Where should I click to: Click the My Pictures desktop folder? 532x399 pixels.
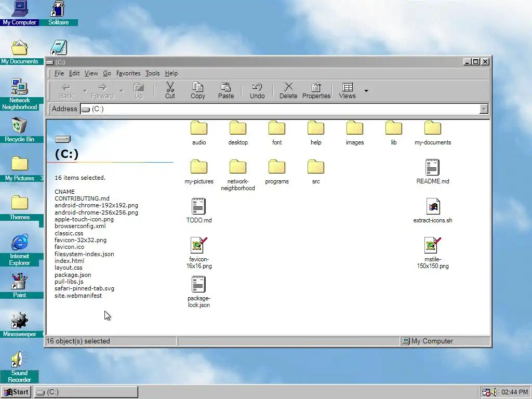(19, 169)
